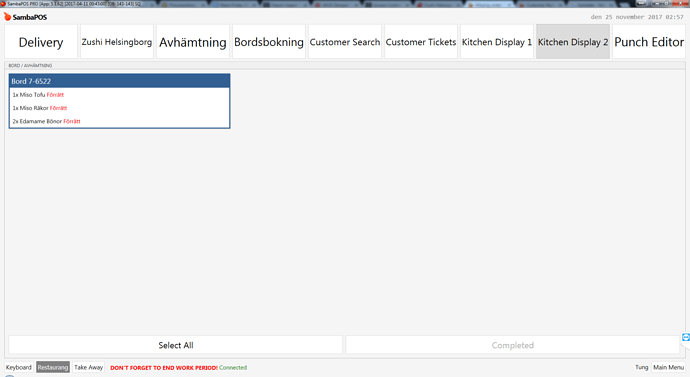Open Zushi Helsingborg screen
This screenshot has width=690, height=377.
point(117,42)
